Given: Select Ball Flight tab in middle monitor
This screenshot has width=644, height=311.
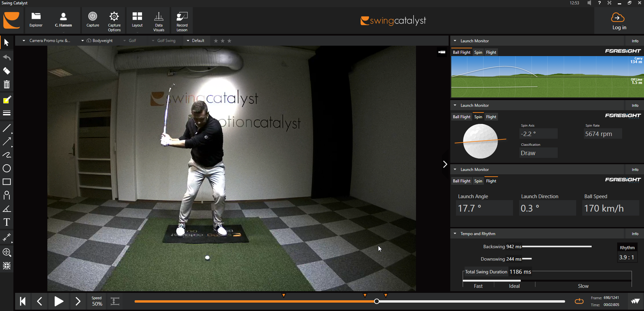Looking at the screenshot, I should (461, 117).
